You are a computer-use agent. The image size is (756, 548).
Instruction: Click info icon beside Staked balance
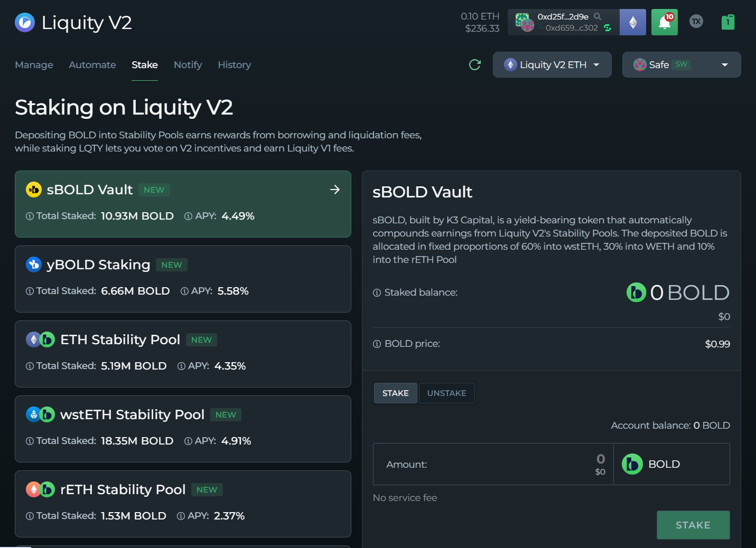click(x=377, y=293)
